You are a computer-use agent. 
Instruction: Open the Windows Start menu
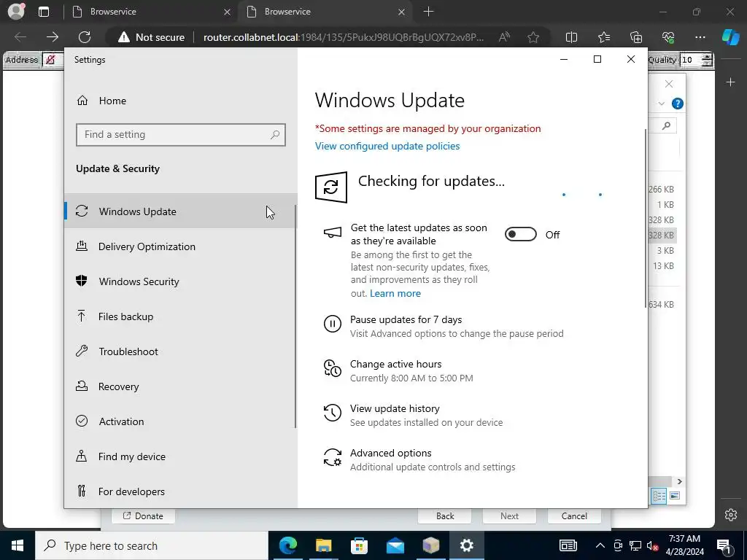[18, 545]
